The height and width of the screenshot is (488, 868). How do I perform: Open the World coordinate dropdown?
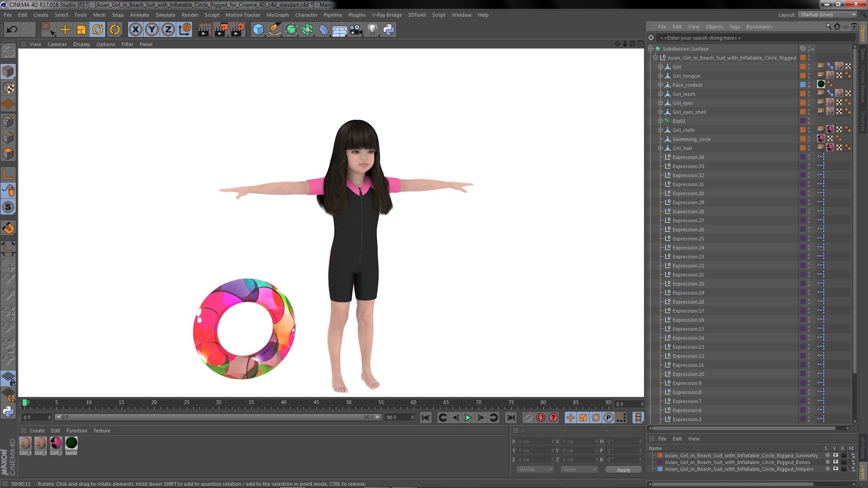click(x=535, y=469)
